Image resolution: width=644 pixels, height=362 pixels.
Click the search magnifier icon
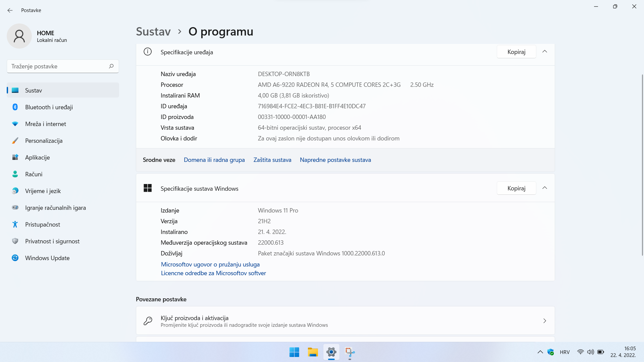pos(111,66)
